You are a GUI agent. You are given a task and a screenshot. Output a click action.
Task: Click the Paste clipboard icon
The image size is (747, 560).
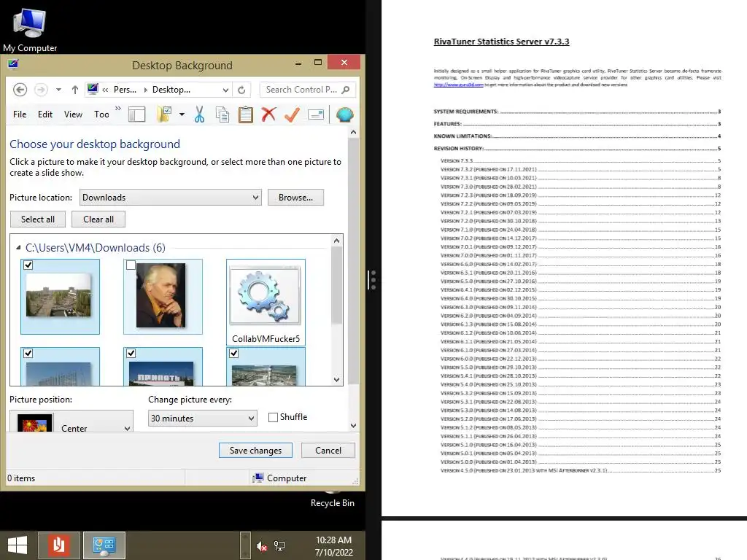(x=245, y=114)
